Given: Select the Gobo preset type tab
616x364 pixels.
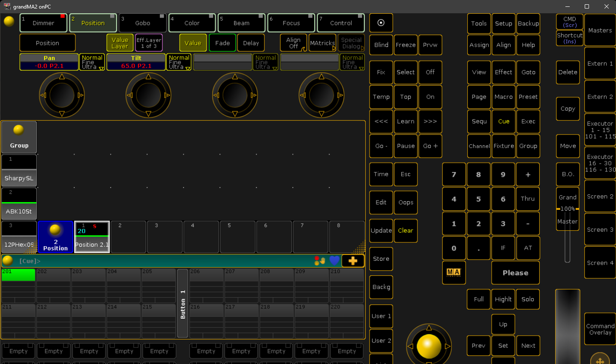Looking at the screenshot, I should tap(143, 23).
